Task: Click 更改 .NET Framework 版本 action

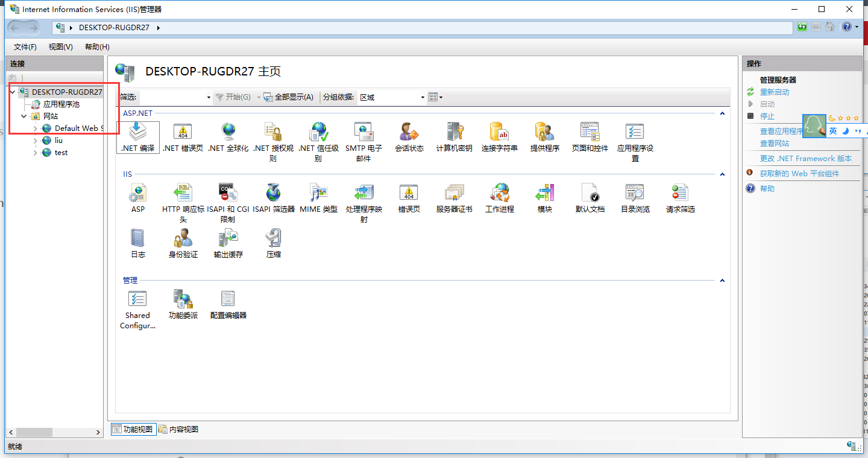Action: tap(806, 159)
